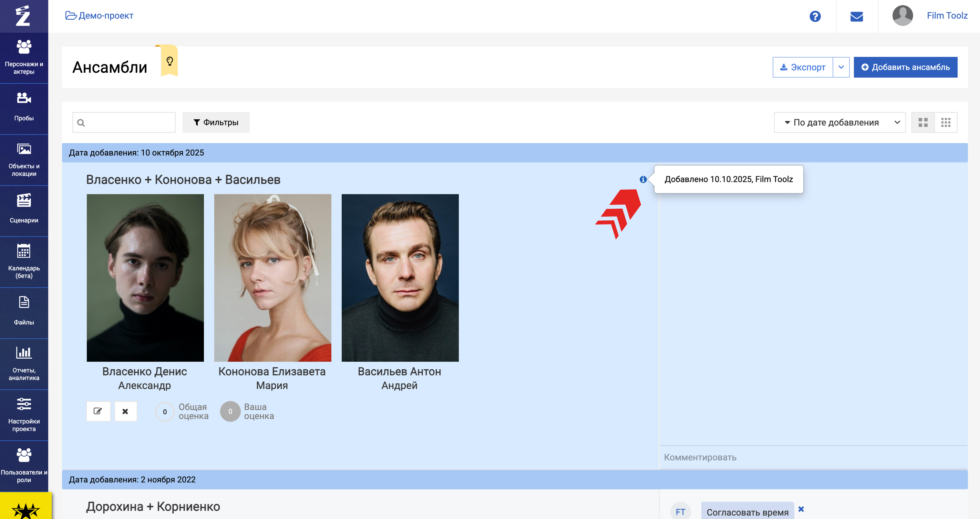Go to Отчеты, аналитика section
980x519 pixels.
[24, 363]
